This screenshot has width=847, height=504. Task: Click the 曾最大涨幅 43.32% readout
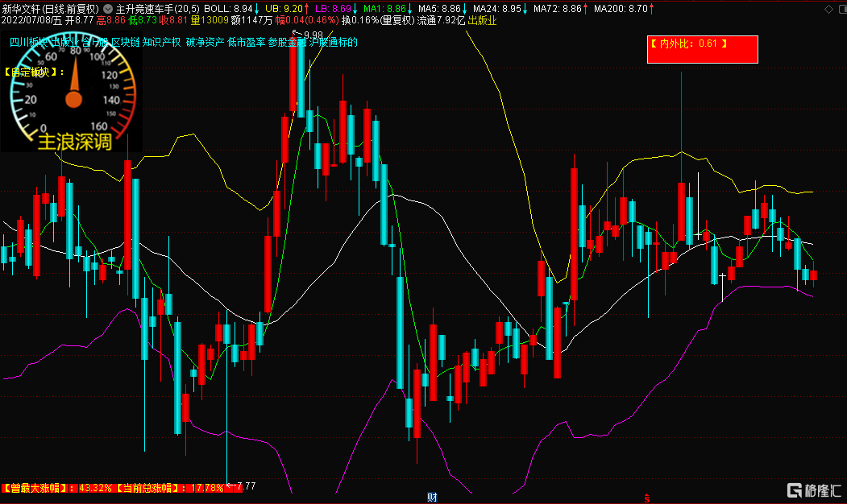pos(56,488)
